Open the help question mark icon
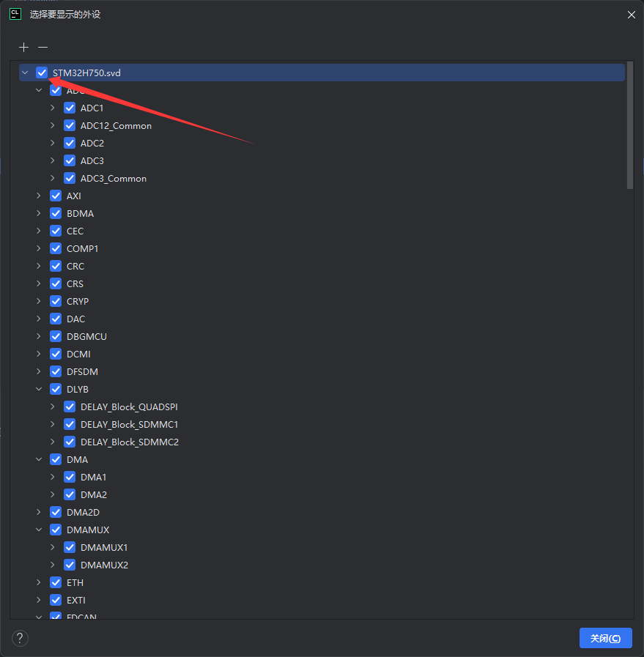This screenshot has height=657, width=644. pos(20,638)
